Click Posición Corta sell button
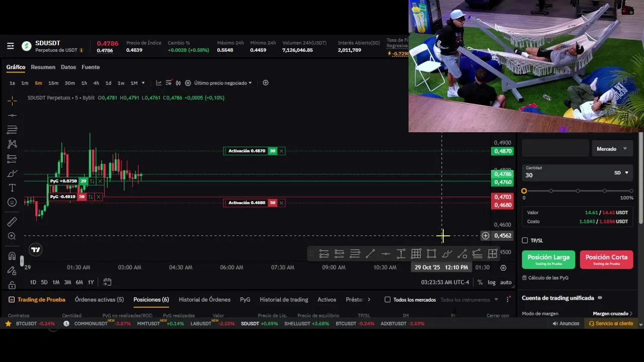This screenshot has height=362, width=644. coord(606,259)
